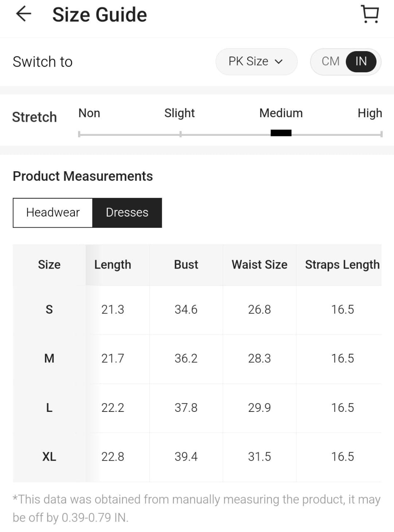Screen dimensions: 394x532
Task: Click the Straps Length column header
Action: pos(342,265)
